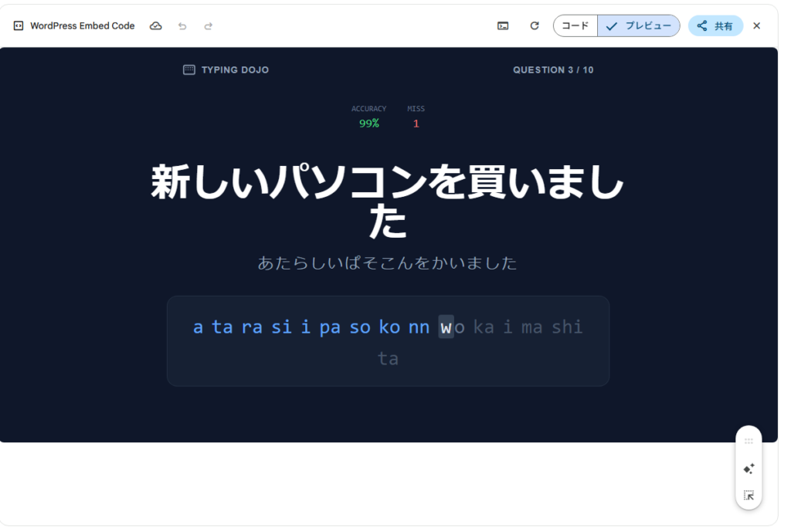Viewport: 791px width, 532px height.
Task: Click the red miss count value
Action: point(416,124)
